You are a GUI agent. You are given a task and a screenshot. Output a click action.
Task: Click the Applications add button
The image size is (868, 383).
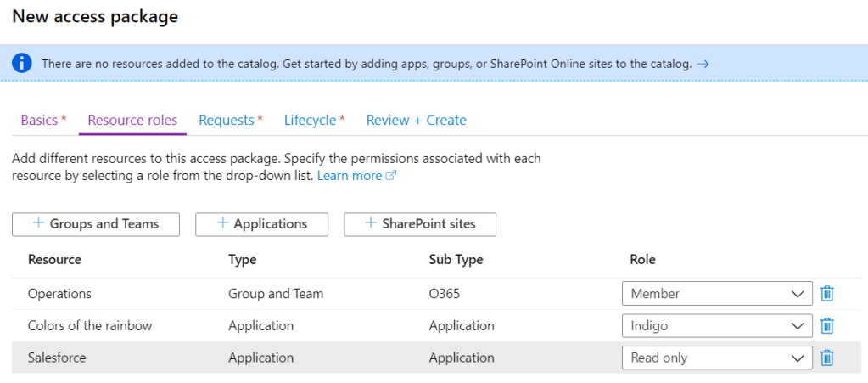point(261,224)
